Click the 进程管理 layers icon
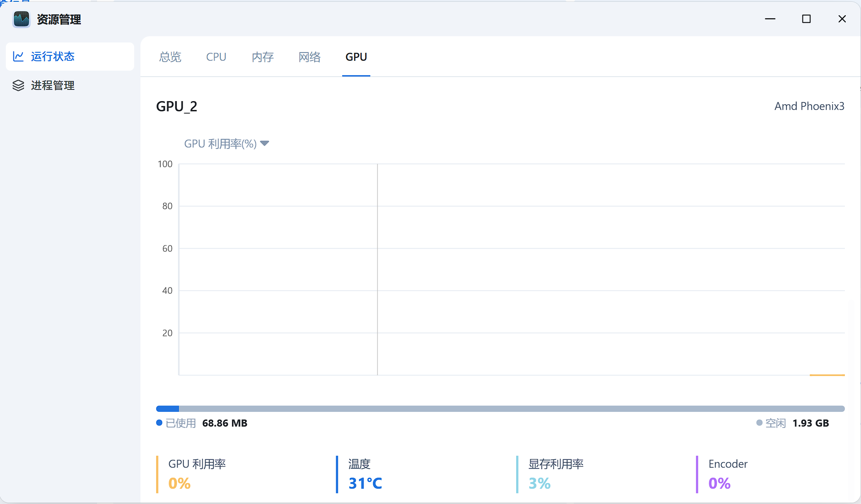The image size is (861, 504). tap(18, 85)
